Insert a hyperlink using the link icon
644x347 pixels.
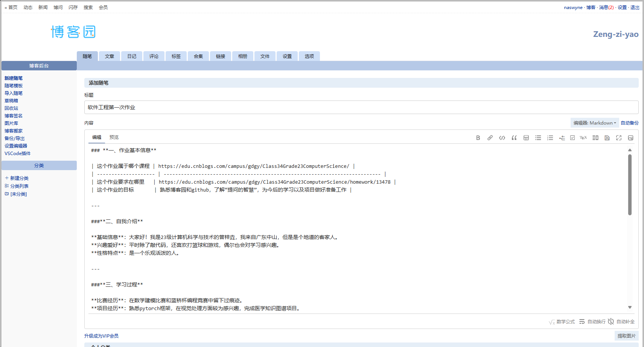click(490, 138)
